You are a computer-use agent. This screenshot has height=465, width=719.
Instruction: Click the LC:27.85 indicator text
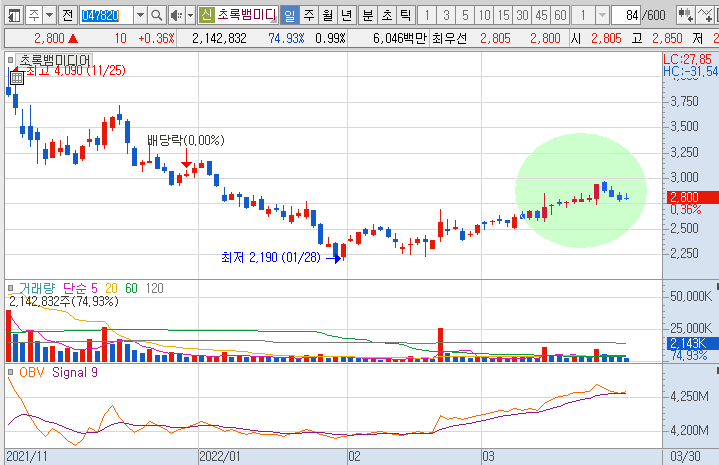pyautogui.click(x=687, y=59)
